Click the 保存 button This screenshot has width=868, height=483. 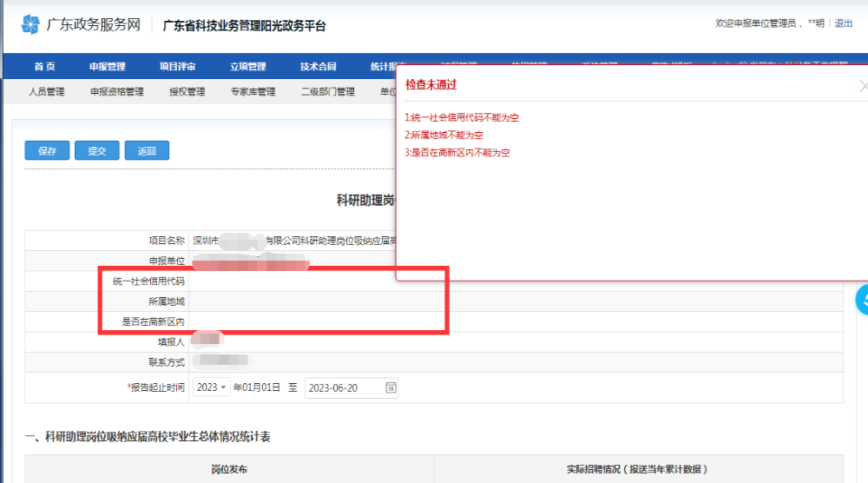point(47,151)
